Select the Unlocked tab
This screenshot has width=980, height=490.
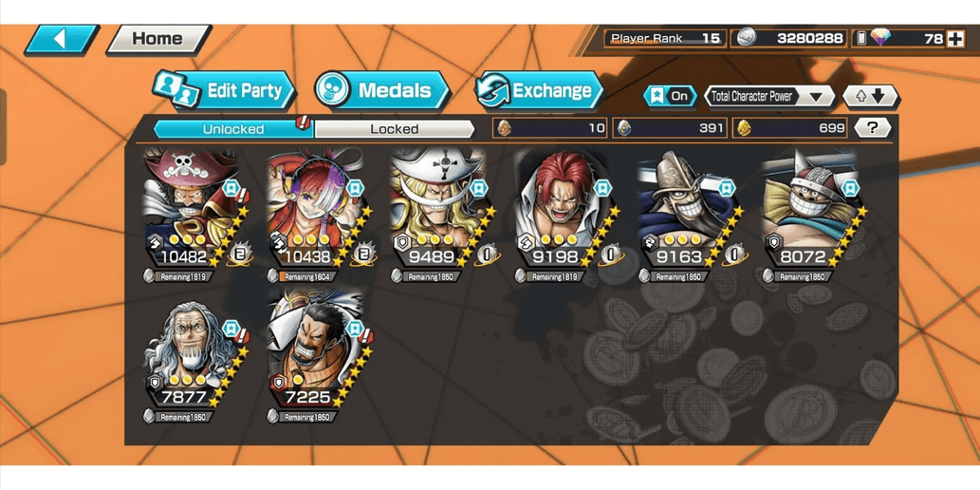point(233,129)
